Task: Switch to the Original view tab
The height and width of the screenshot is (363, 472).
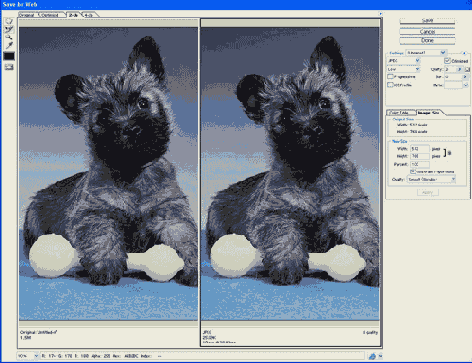Action: tap(27, 15)
